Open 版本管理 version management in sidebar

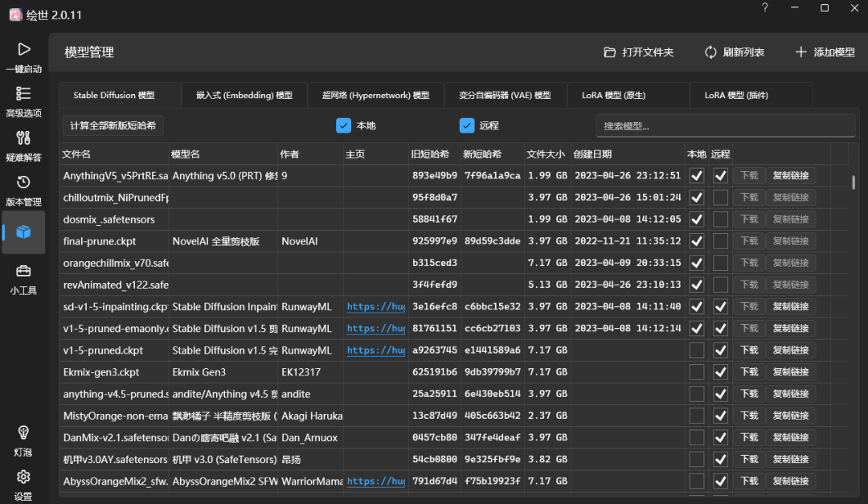(x=23, y=191)
